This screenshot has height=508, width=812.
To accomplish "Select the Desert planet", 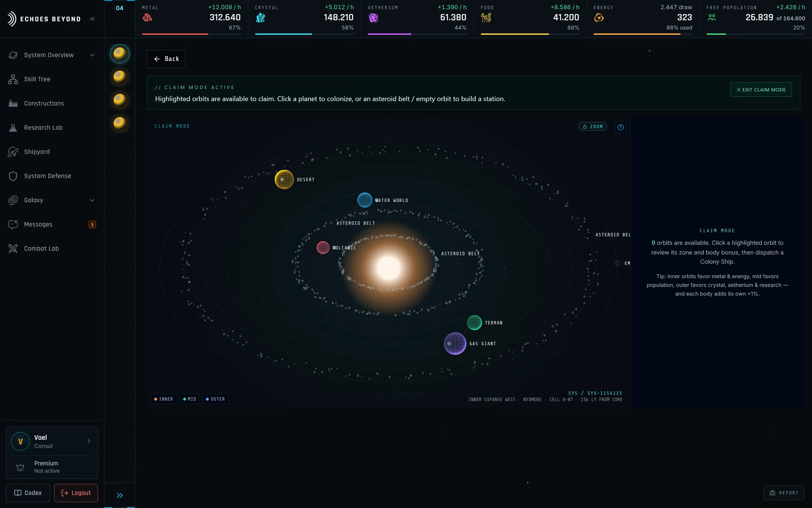I will coord(284,179).
